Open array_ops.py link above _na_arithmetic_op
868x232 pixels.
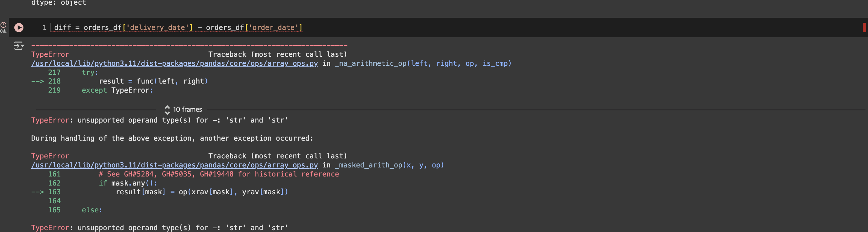(174, 64)
